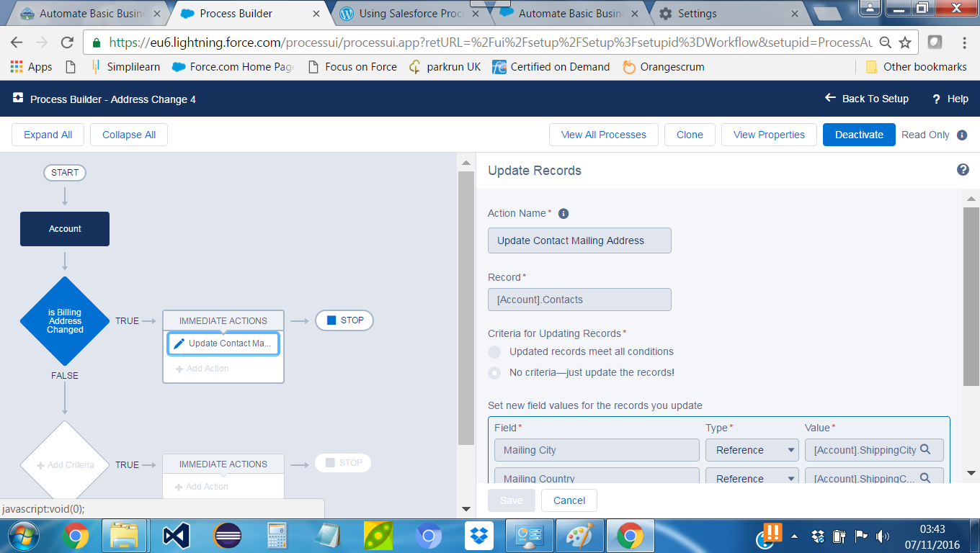Click the Record field showing [Account].Contacts
The image size is (980, 553).
point(579,300)
